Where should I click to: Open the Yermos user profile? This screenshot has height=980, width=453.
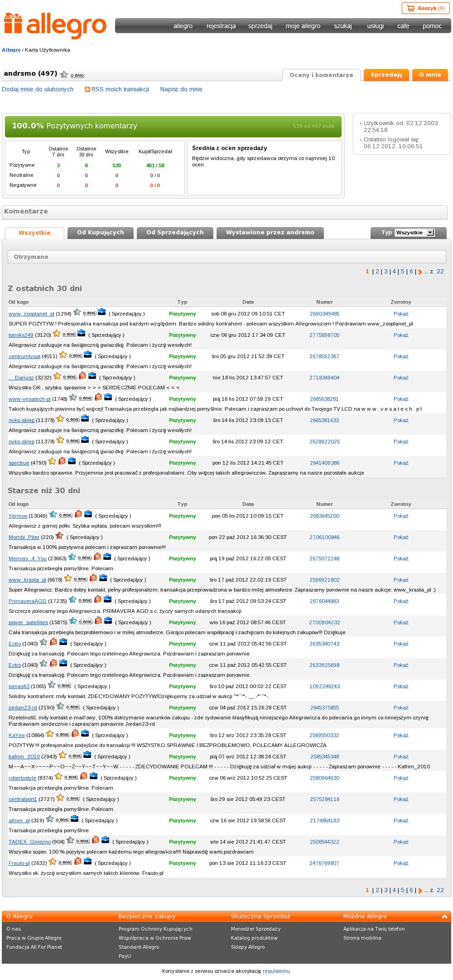(x=18, y=516)
